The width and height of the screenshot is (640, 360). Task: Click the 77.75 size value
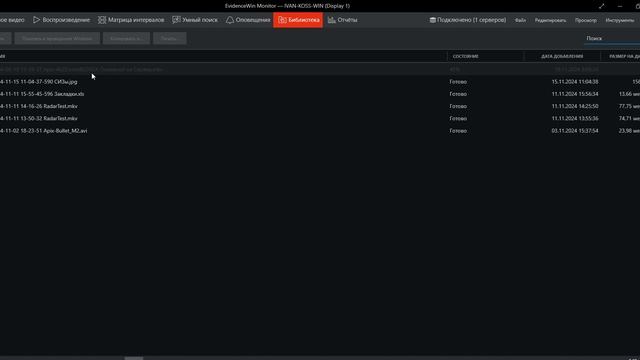[629, 106]
